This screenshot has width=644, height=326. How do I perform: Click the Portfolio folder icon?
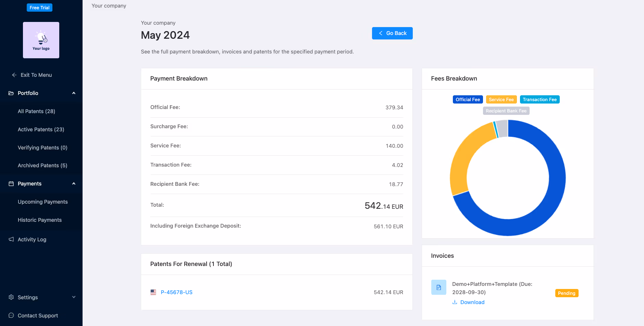(11, 93)
